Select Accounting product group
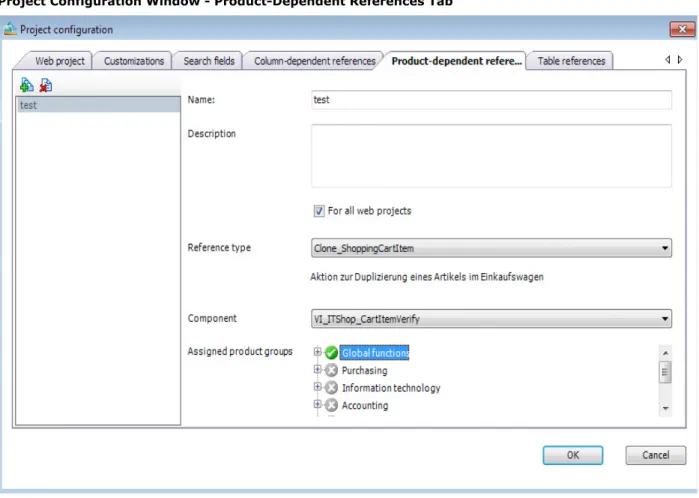Screen dimensions: 699x498 click(x=365, y=405)
